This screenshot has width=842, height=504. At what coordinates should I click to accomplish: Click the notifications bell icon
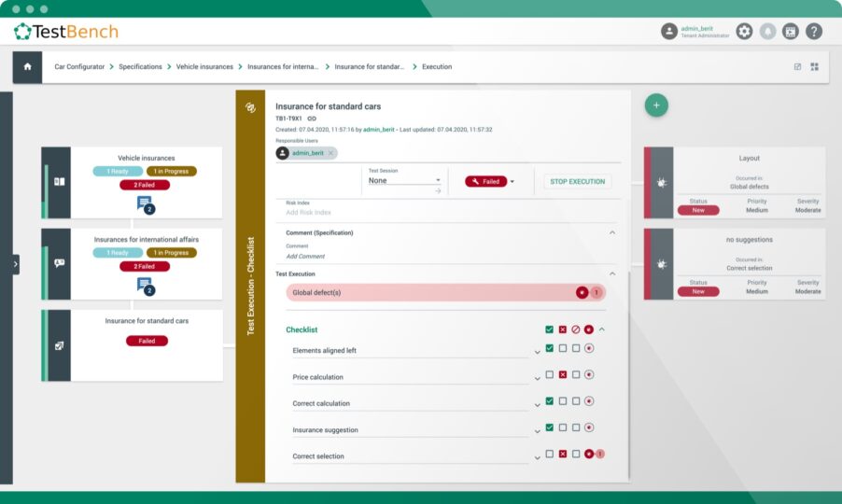tap(767, 31)
